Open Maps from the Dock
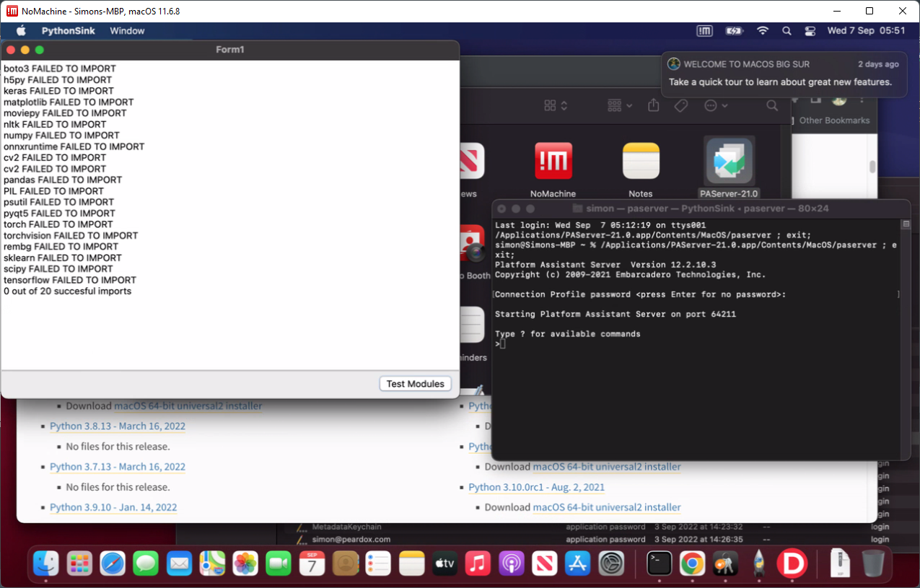The width and height of the screenshot is (920, 588). tap(212, 563)
